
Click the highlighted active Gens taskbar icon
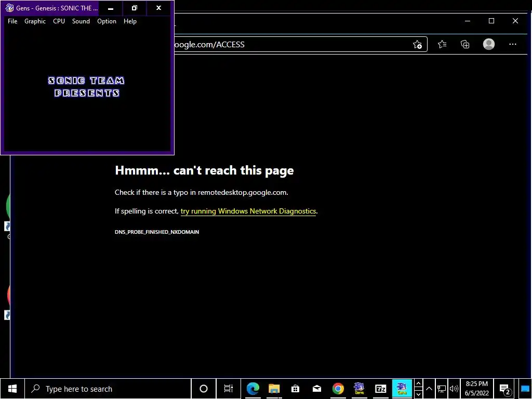[x=402, y=389]
